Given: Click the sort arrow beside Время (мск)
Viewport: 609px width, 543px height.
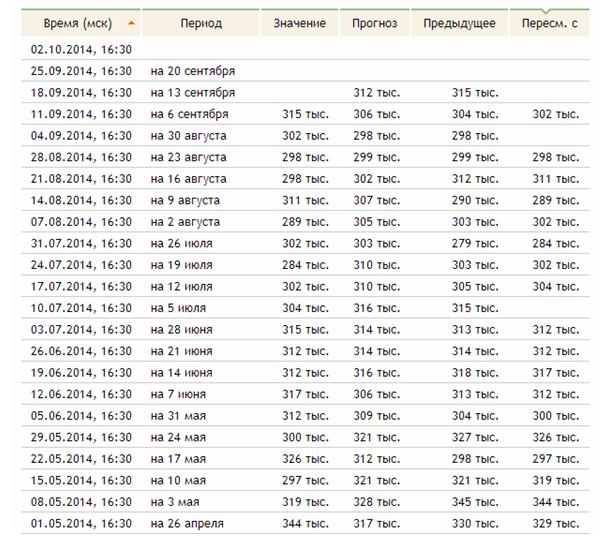Looking at the screenshot, I should [x=131, y=22].
